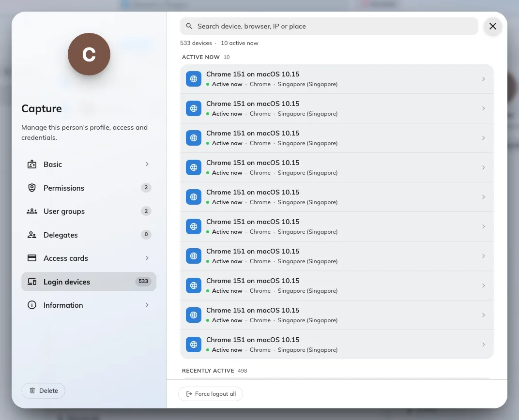This screenshot has width=519, height=420.
Task: Click the 533 badge on Login devices
Action: (143, 282)
